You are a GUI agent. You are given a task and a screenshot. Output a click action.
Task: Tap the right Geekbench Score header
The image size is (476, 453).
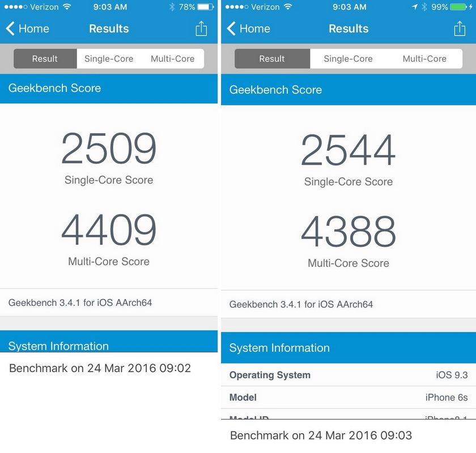coord(348,90)
